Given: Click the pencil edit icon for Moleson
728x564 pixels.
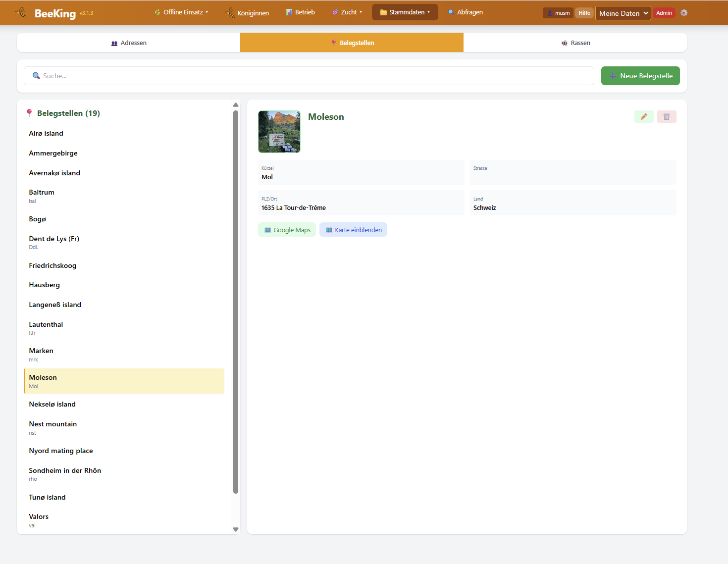Looking at the screenshot, I should (644, 117).
